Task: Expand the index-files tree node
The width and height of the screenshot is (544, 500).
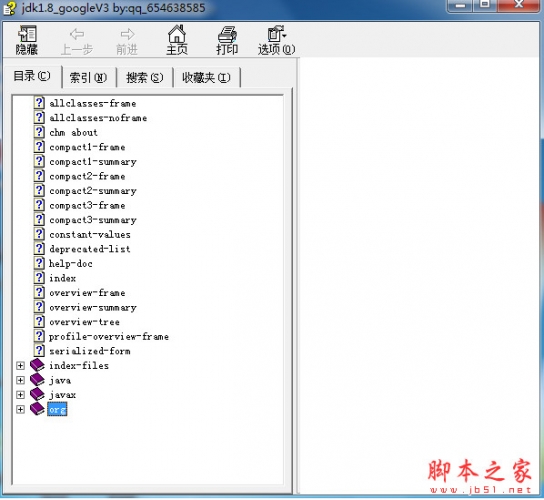Action: (x=20, y=366)
